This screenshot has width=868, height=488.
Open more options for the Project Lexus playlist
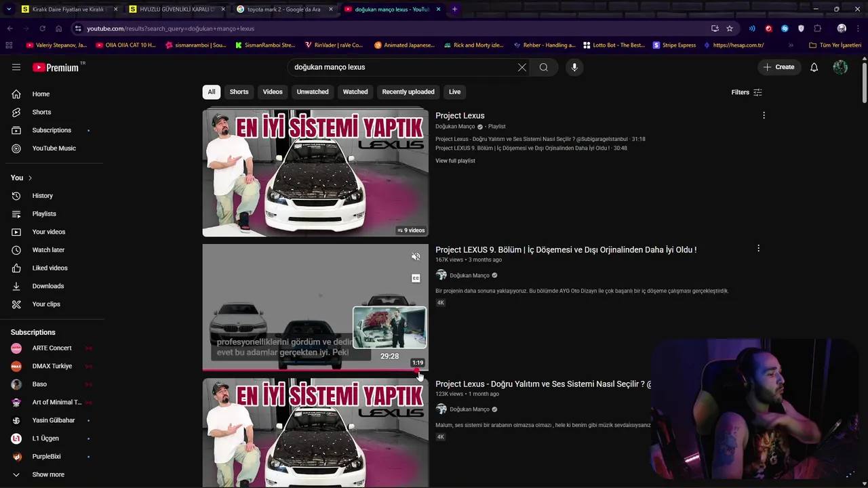pos(764,115)
